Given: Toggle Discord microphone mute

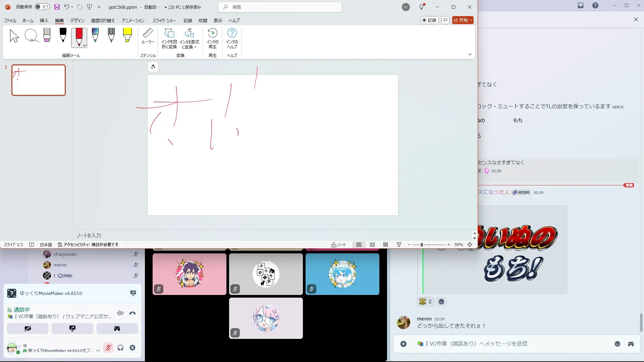Looking at the screenshot, I should pyautogui.click(x=108, y=348).
